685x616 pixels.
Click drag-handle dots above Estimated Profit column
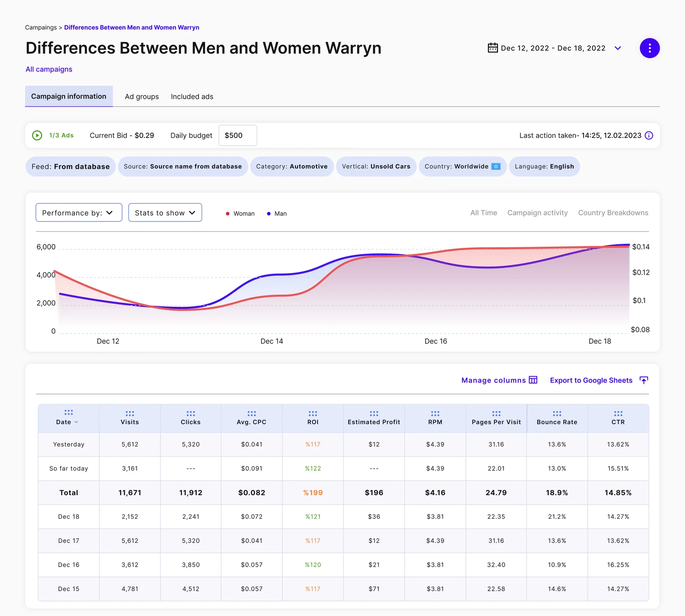(374, 413)
